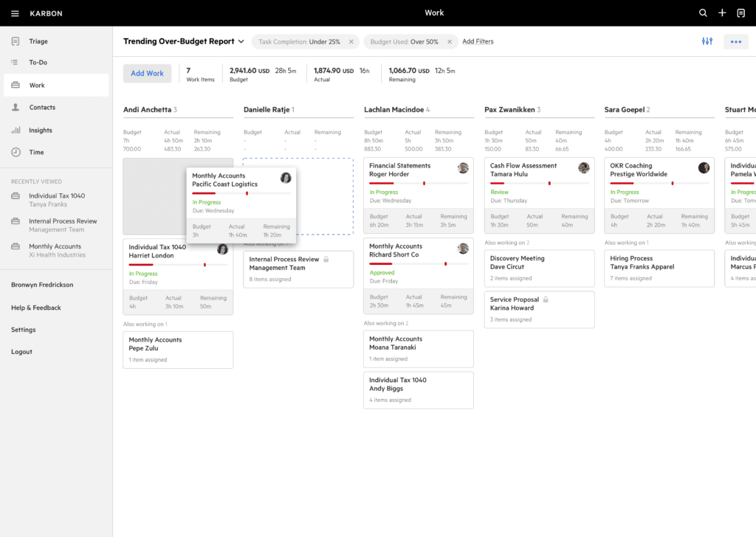Click Logout in sidebar

tap(21, 352)
